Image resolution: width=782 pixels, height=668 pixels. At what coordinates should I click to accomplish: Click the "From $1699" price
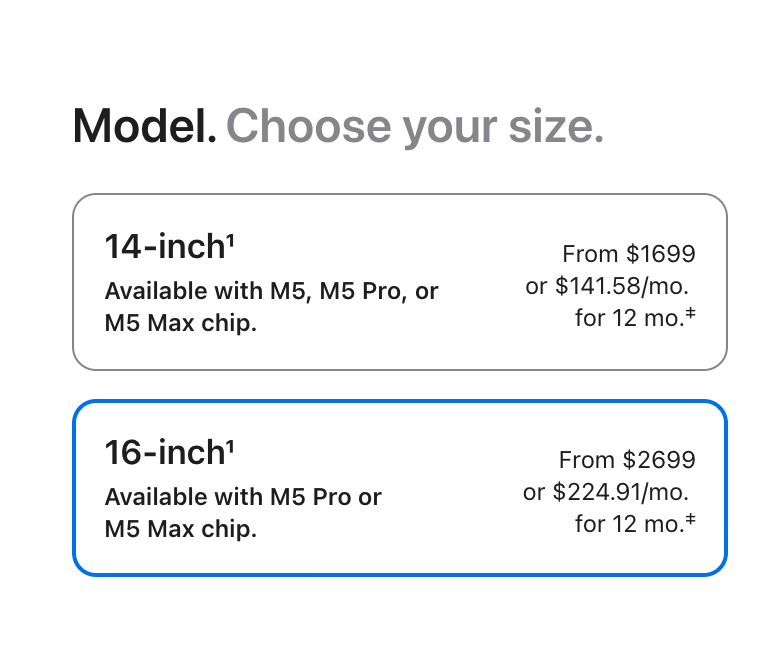[628, 254]
